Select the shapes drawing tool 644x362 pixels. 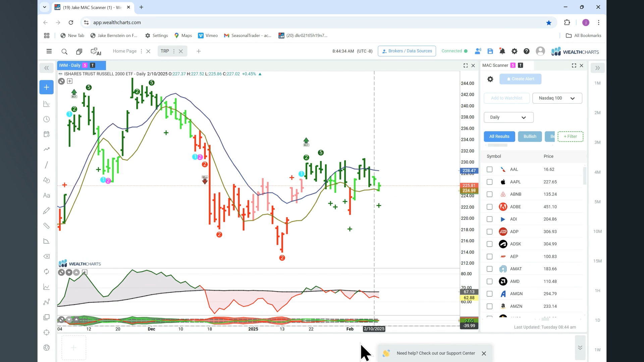(x=46, y=180)
